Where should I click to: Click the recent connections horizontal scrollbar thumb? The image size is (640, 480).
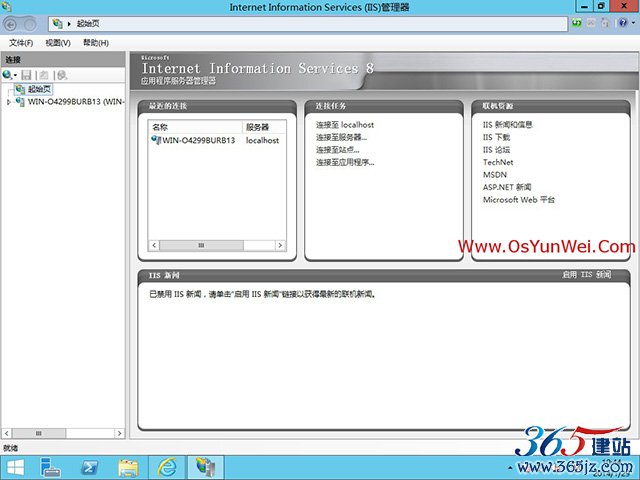click(x=201, y=245)
